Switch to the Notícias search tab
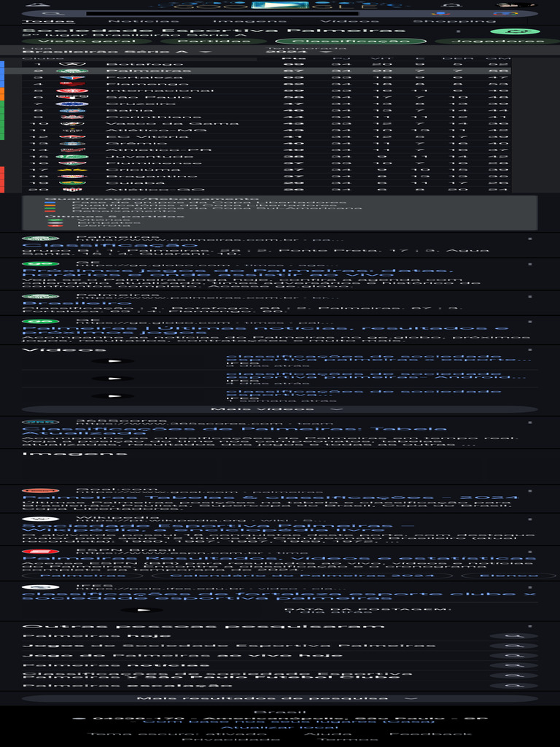Viewport: 560px width, 747px height. pyautogui.click(x=144, y=21)
